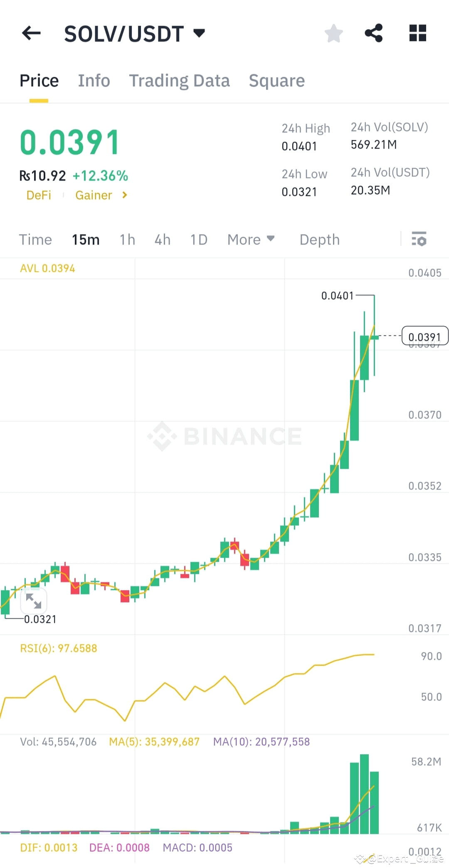The height and width of the screenshot is (868, 449).
Task: Share the SOLV/USDT chart
Action: pyautogui.click(x=373, y=33)
